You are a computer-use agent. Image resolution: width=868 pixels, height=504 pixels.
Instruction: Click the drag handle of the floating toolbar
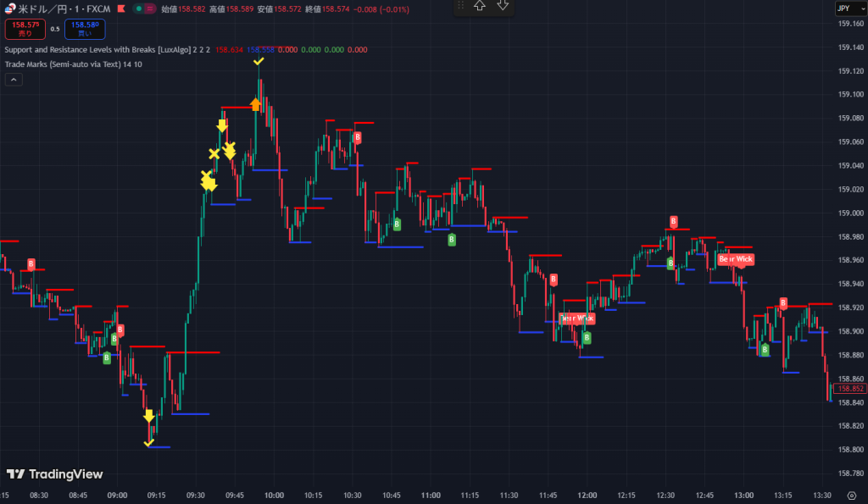point(460,6)
